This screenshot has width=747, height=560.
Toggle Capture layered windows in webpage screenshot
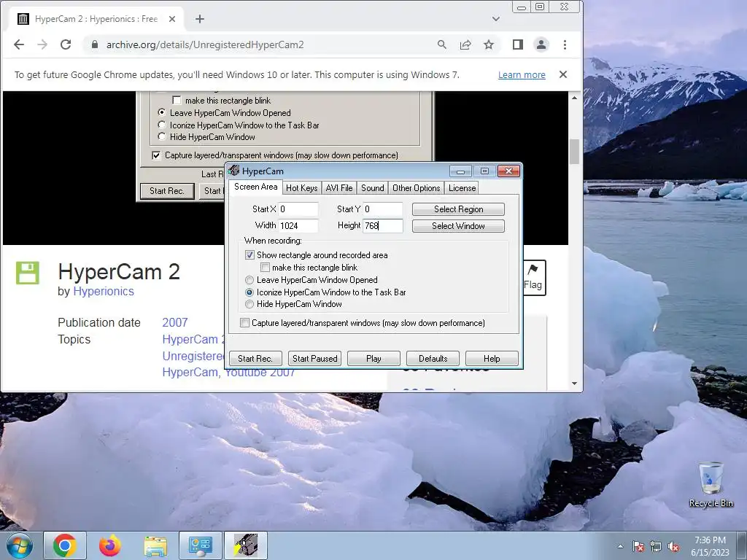pos(156,155)
